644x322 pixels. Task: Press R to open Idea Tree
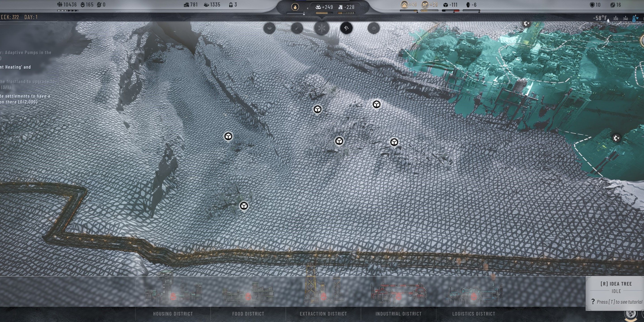pyautogui.click(x=614, y=284)
